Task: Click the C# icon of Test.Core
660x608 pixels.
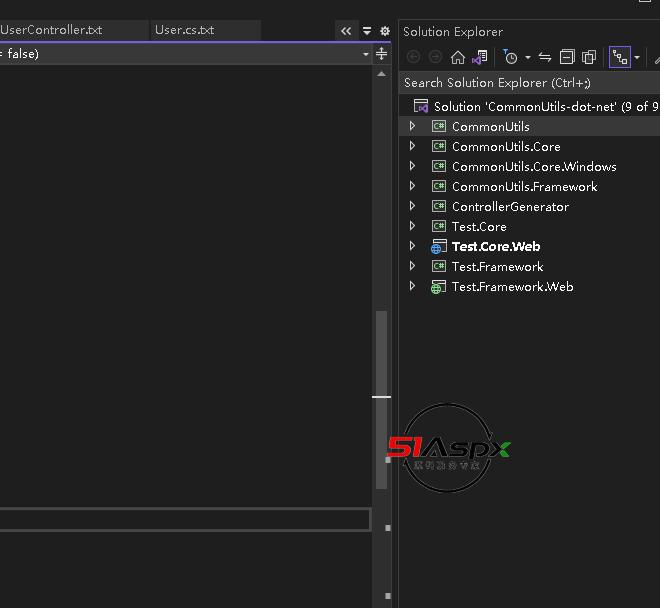Action: pyautogui.click(x=439, y=226)
